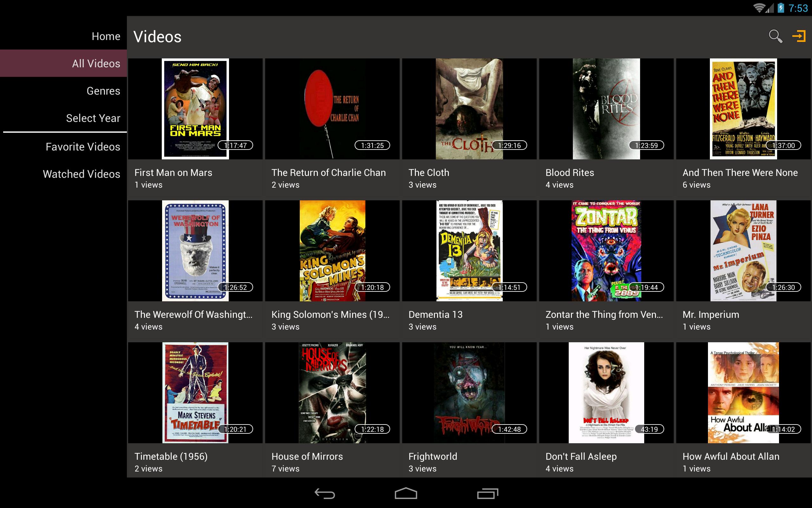Click the title 'First Man on Mars'
The height and width of the screenshot is (508, 812).
173,172
